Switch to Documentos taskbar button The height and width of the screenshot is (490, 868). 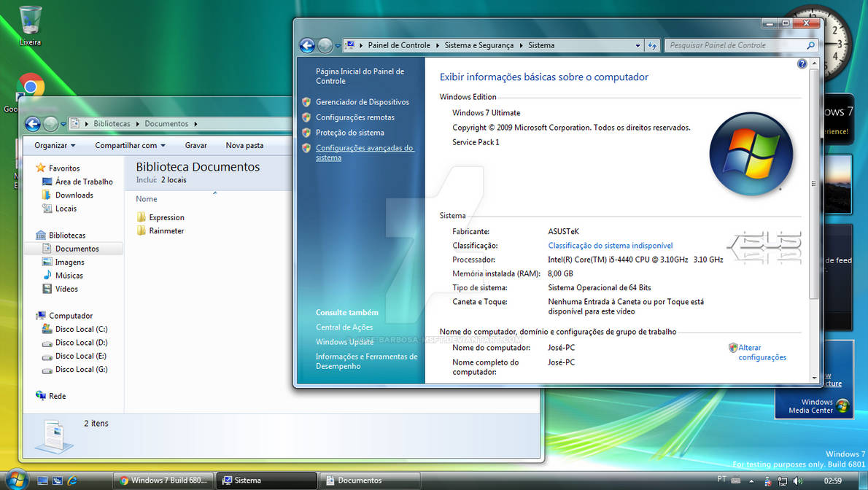coord(371,481)
